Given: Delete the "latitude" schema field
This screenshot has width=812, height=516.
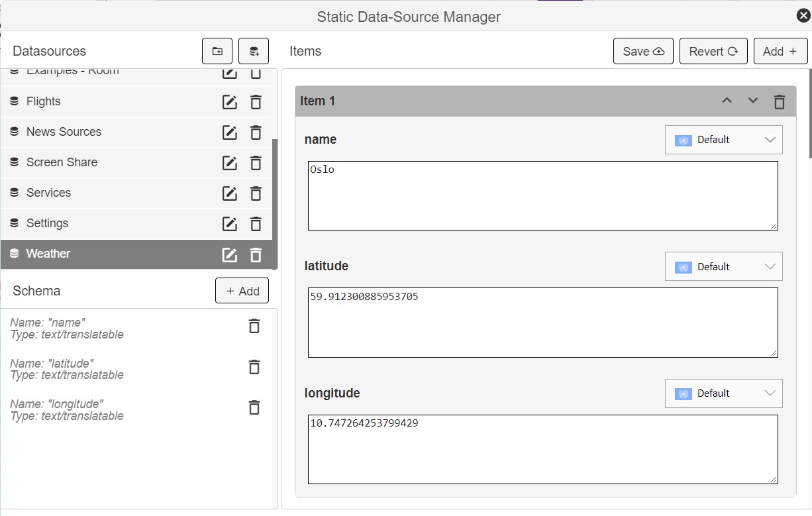Looking at the screenshot, I should click(x=254, y=367).
